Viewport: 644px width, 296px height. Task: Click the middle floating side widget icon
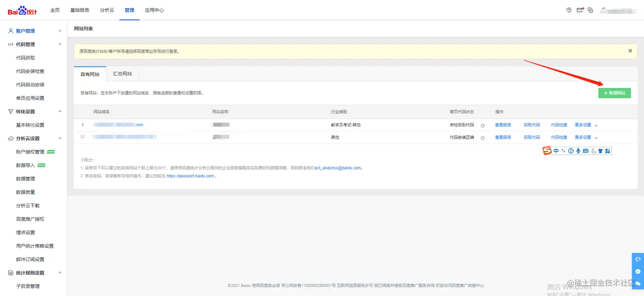coord(638,271)
